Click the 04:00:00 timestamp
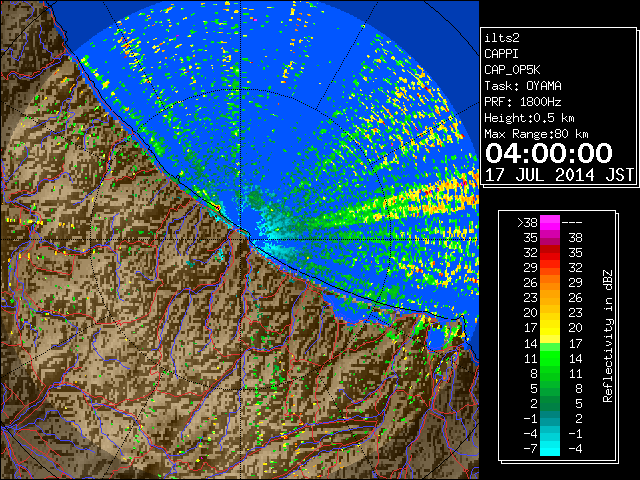This screenshot has width=640, height=480. [x=549, y=153]
